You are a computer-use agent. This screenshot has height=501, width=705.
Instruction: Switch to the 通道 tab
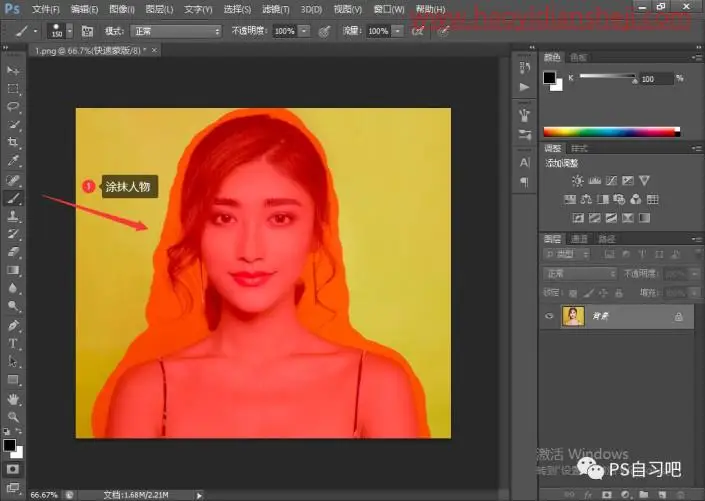click(x=579, y=239)
